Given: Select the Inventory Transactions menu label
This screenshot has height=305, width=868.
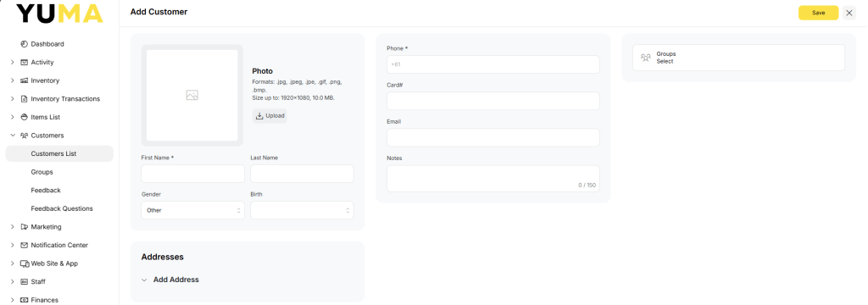Looking at the screenshot, I should pyautogui.click(x=65, y=99).
